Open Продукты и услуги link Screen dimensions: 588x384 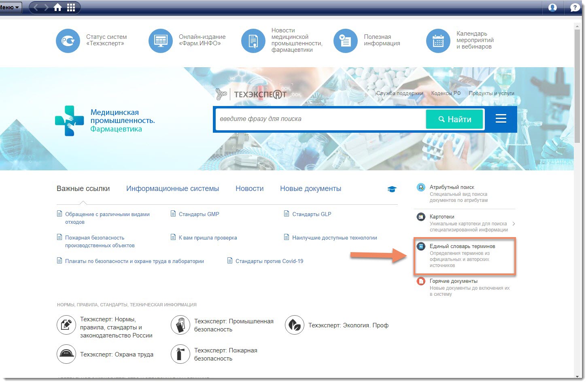coord(492,93)
